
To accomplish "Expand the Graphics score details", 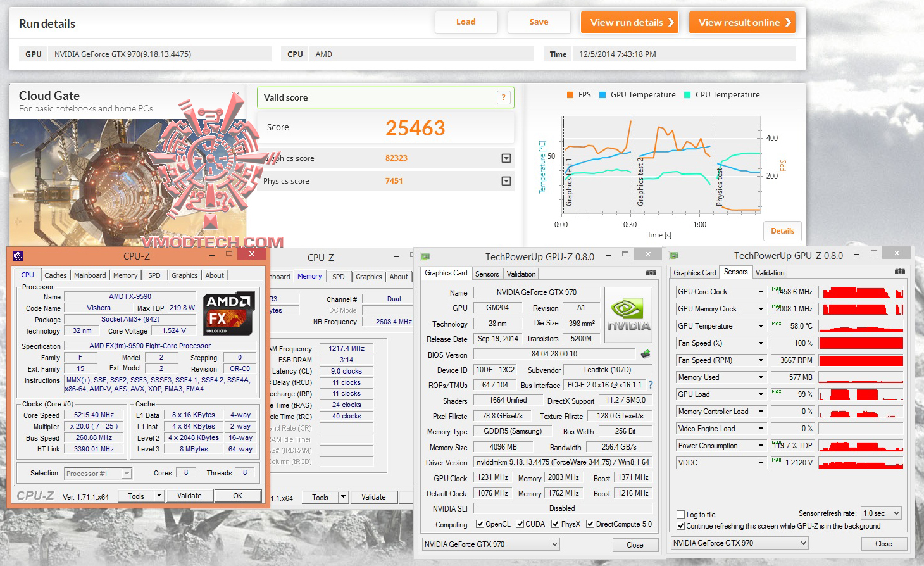I will pos(506,158).
